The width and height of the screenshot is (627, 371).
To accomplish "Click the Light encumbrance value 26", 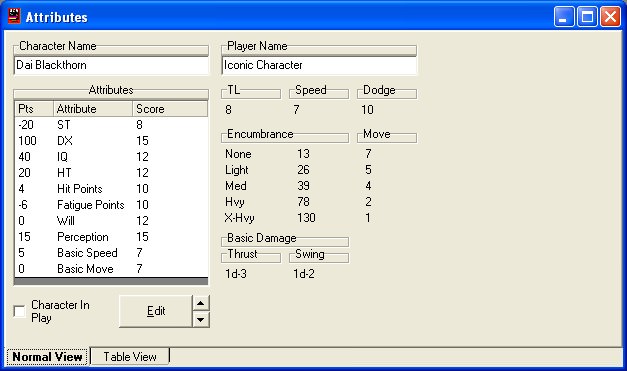I will (x=303, y=170).
